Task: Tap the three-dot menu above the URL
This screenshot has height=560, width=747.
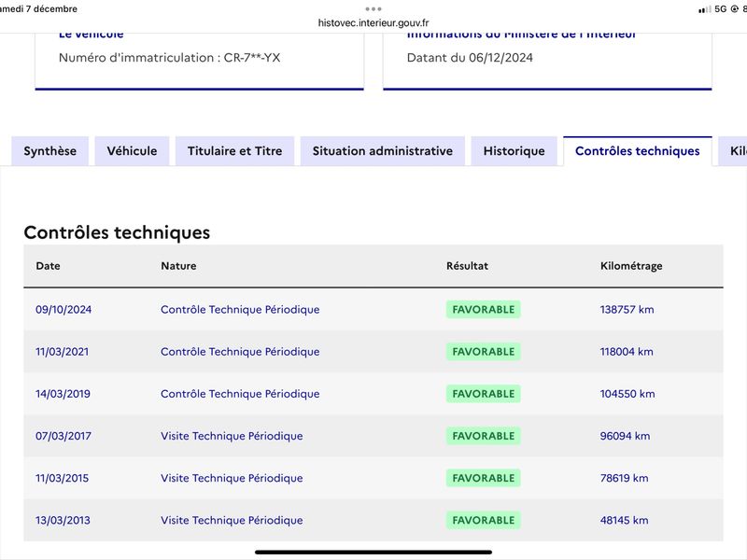Action: click(373, 8)
